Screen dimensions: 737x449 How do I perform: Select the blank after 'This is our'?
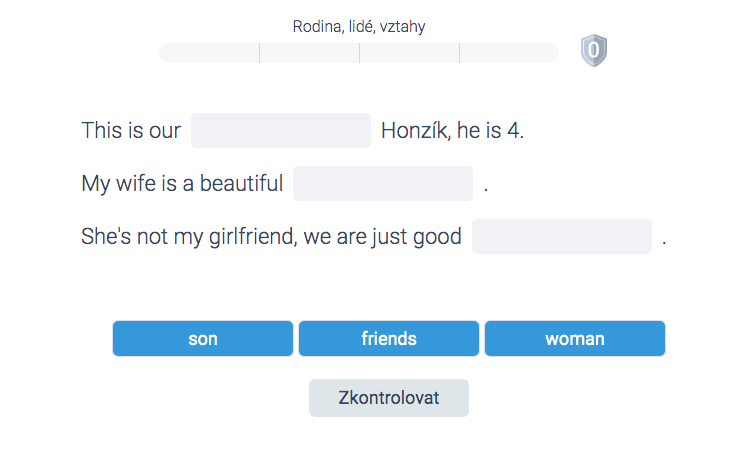coord(281,130)
